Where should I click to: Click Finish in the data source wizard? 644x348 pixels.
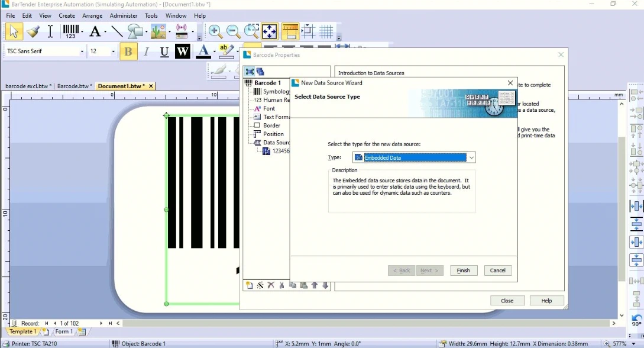pos(463,270)
